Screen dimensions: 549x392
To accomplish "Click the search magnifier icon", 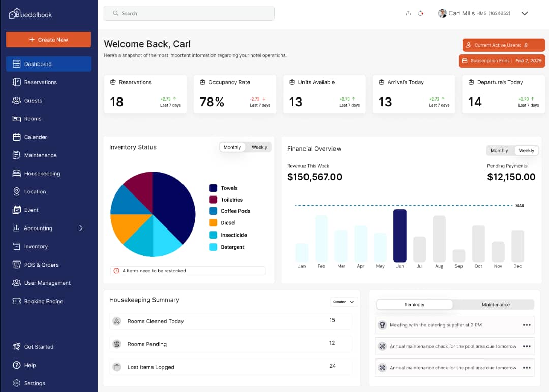I will [115, 13].
